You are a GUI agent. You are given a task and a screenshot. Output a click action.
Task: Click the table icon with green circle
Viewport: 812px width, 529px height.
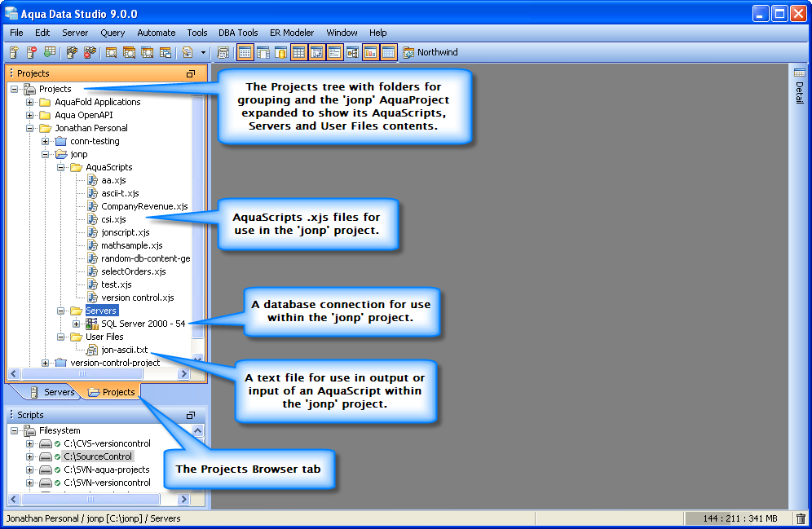50,52
